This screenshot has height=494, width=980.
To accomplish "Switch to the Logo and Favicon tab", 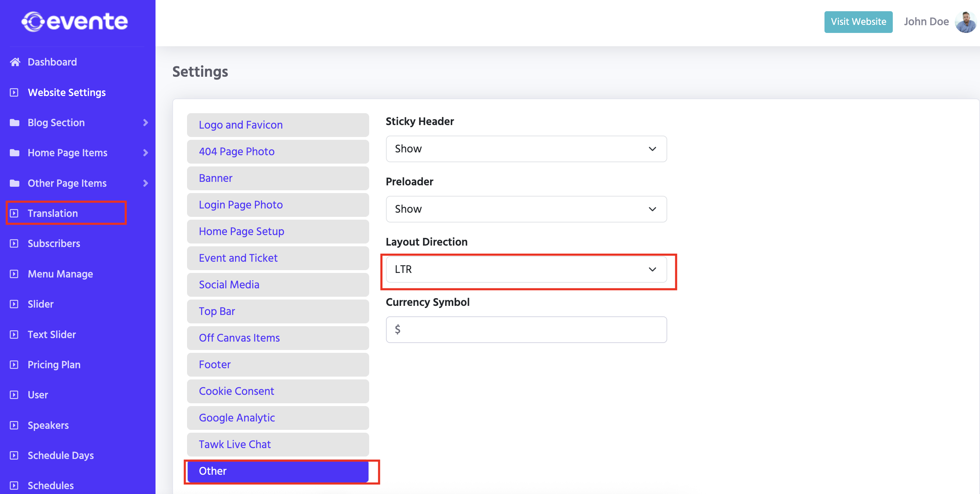I will pos(278,125).
